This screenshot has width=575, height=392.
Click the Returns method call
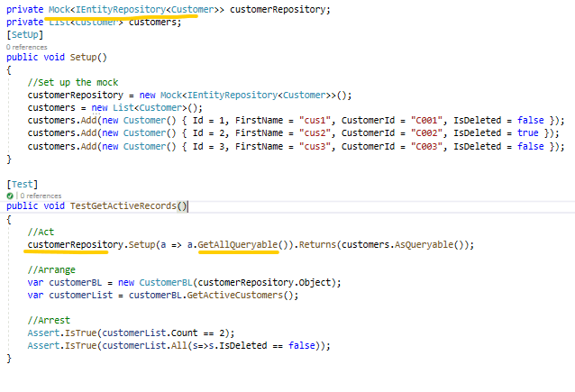pos(317,244)
